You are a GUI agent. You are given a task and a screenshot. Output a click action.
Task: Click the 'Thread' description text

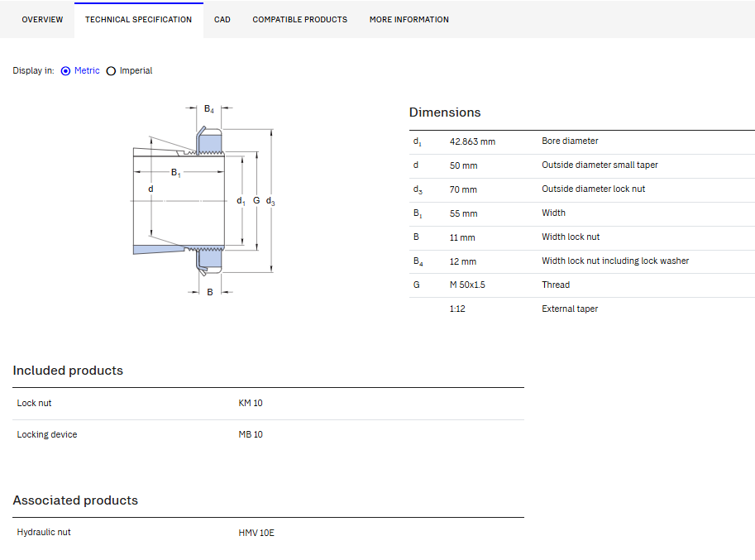tap(556, 285)
